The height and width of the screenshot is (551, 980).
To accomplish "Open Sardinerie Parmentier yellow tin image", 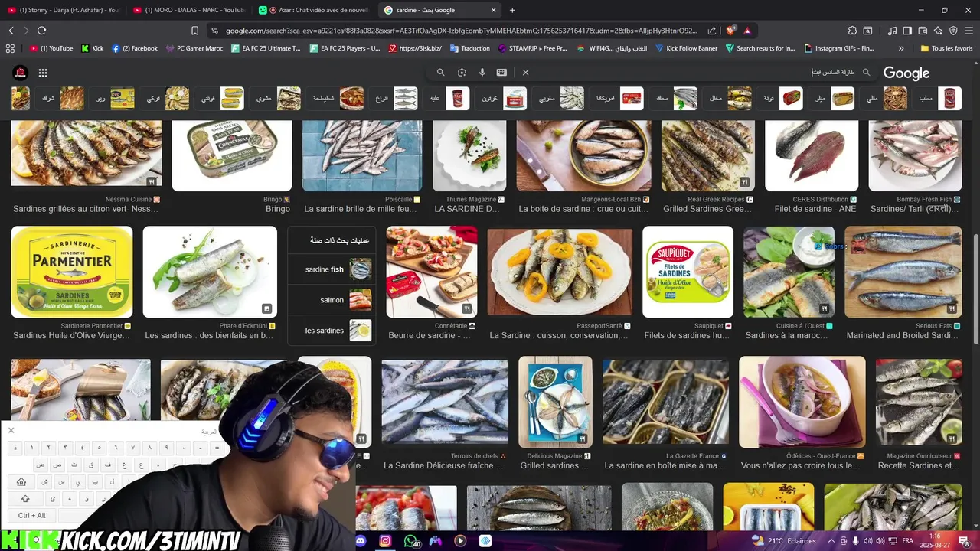I will coord(71,272).
